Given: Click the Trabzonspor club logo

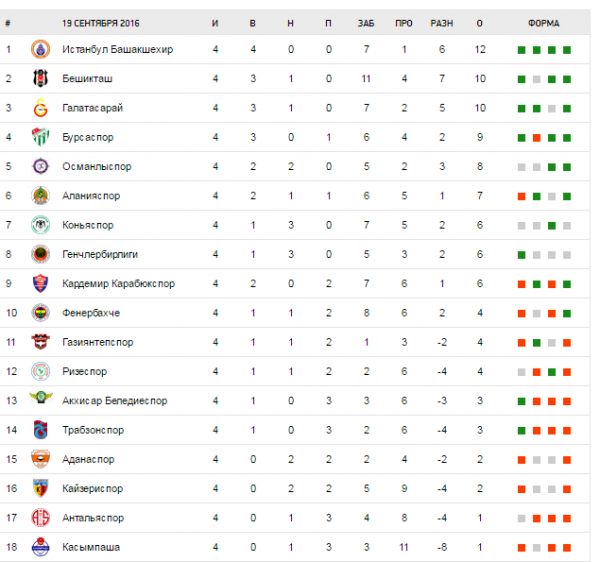Looking at the screenshot, I should click(x=41, y=430).
